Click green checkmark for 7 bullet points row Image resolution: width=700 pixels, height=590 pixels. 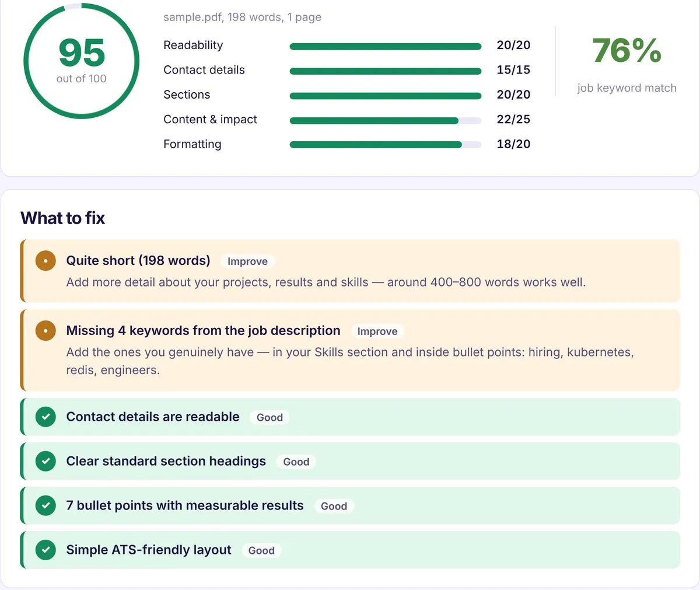pyautogui.click(x=45, y=505)
